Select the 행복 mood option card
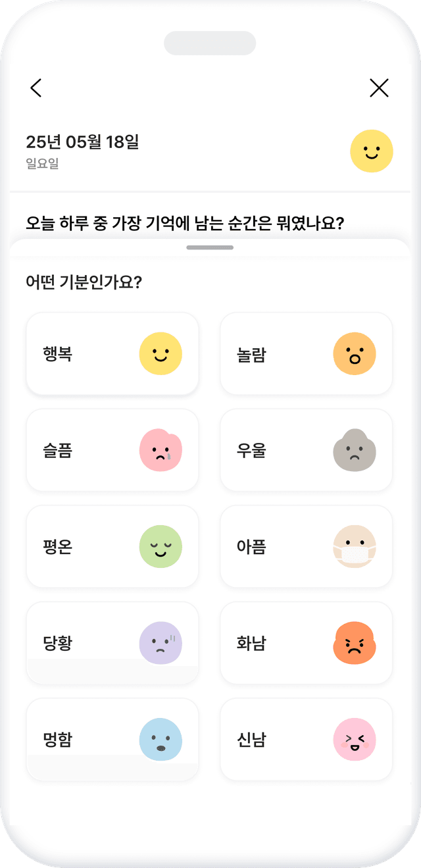This screenshot has height=868, width=421. pos(112,354)
